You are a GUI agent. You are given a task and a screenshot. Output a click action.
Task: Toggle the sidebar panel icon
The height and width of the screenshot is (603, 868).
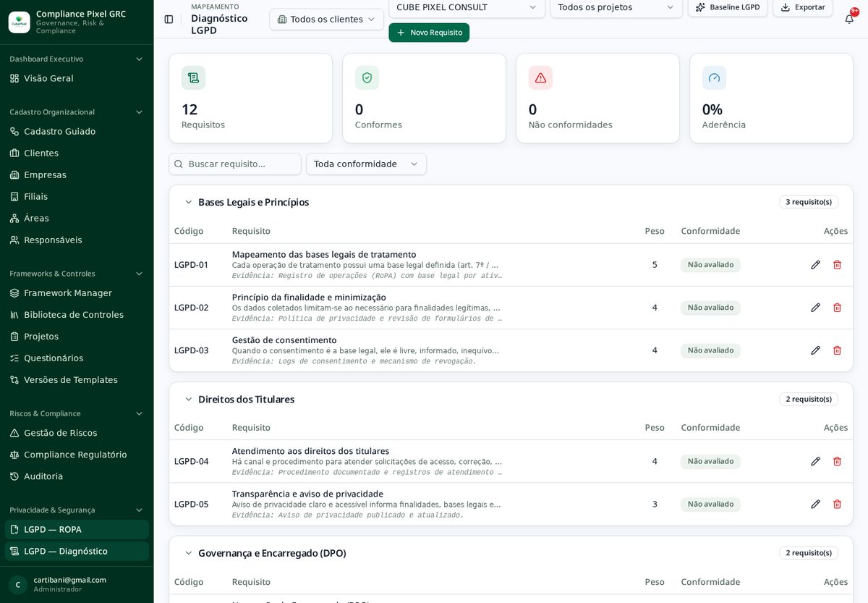[169, 19]
